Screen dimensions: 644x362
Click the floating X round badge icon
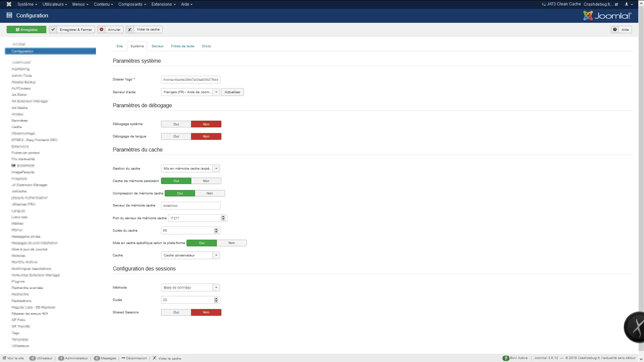pos(635,327)
